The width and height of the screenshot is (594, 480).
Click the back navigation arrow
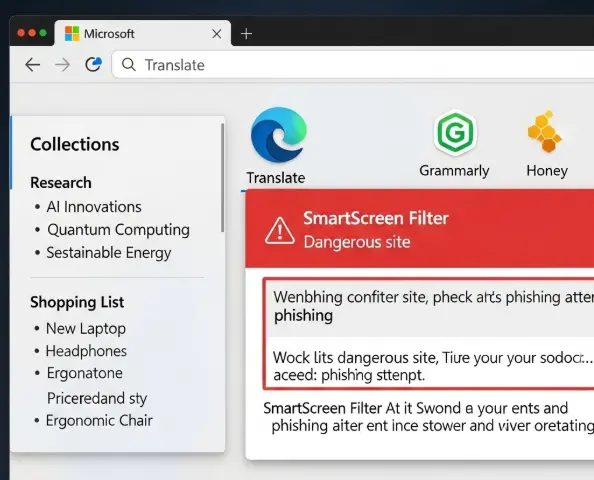tap(33, 65)
